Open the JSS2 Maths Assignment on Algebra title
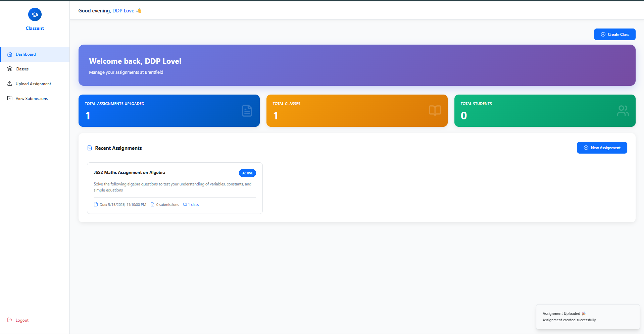The width and height of the screenshot is (644, 334). [x=129, y=173]
